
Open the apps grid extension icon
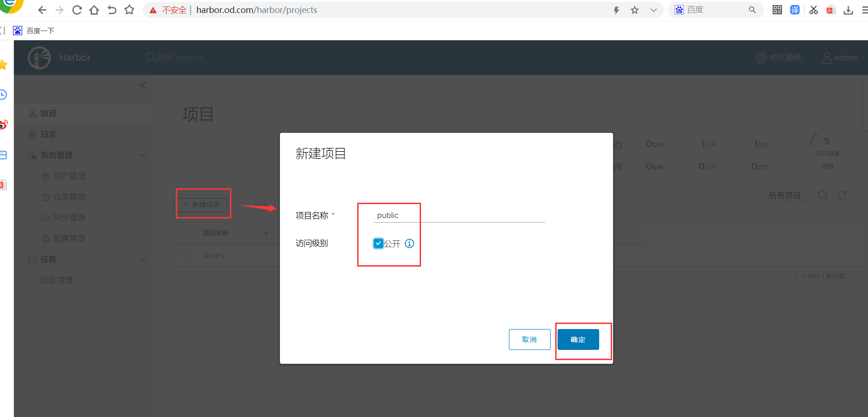[x=777, y=10]
